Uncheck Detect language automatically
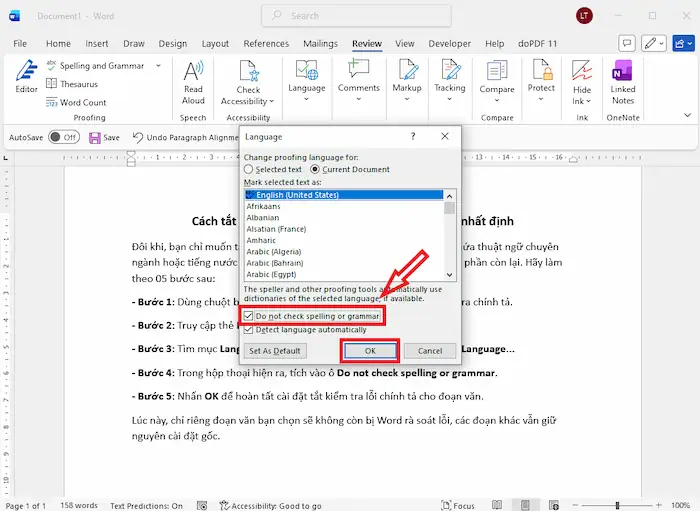700x511 pixels. pos(249,330)
